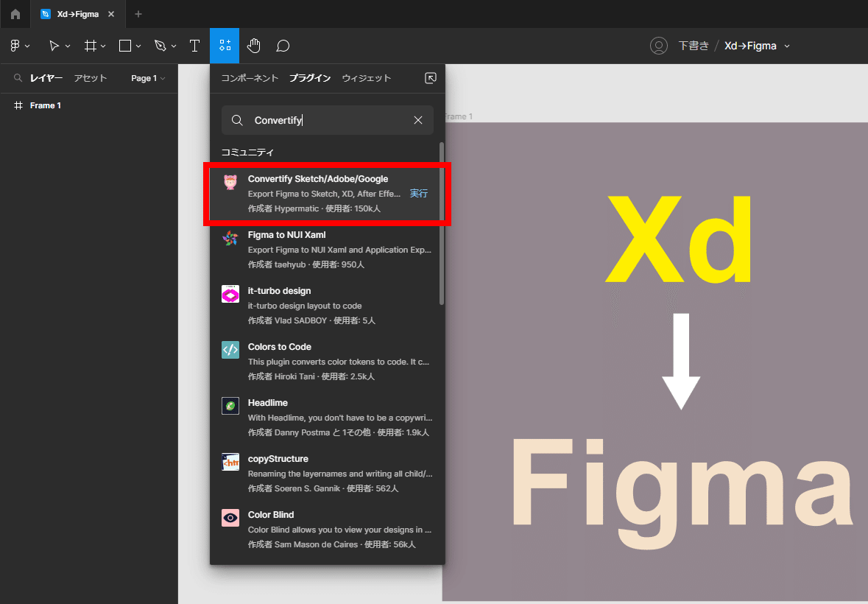Run Convertify Sketch/Adobe/Google with 実行

click(418, 193)
